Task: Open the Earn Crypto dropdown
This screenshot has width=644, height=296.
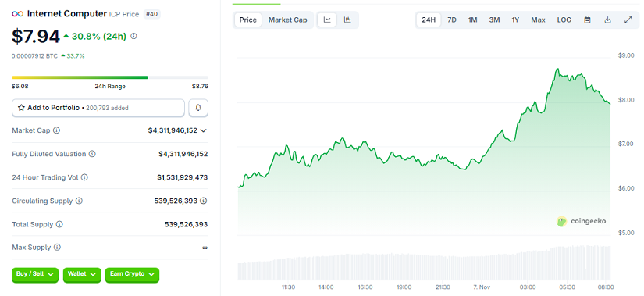Action: point(132,274)
